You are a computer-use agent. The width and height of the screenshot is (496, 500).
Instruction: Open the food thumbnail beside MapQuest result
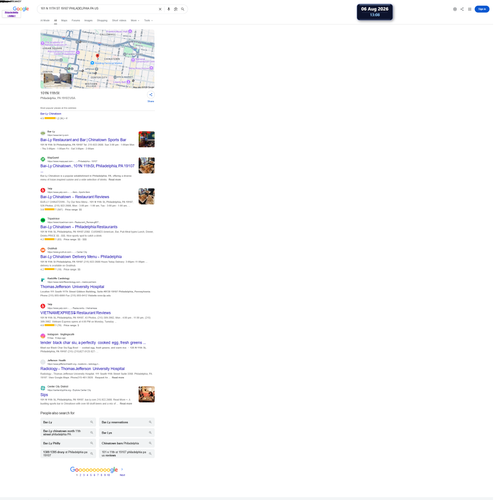147,165
